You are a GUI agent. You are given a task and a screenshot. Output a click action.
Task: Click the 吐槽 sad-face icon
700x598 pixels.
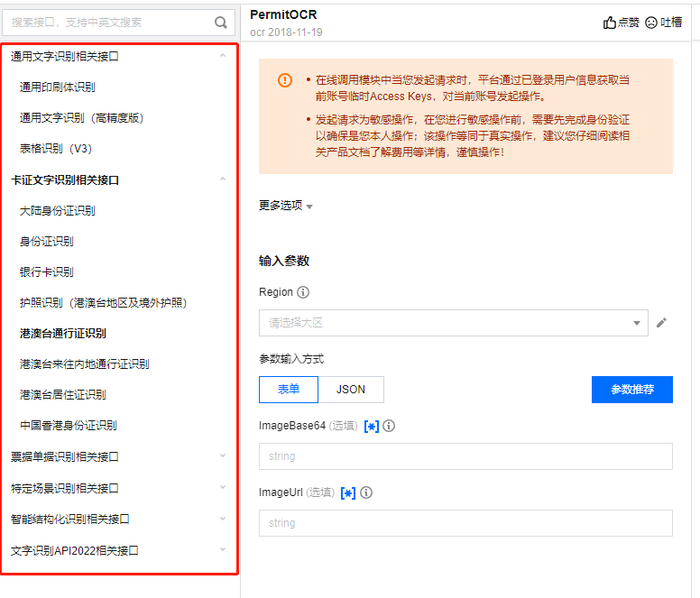point(651,23)
